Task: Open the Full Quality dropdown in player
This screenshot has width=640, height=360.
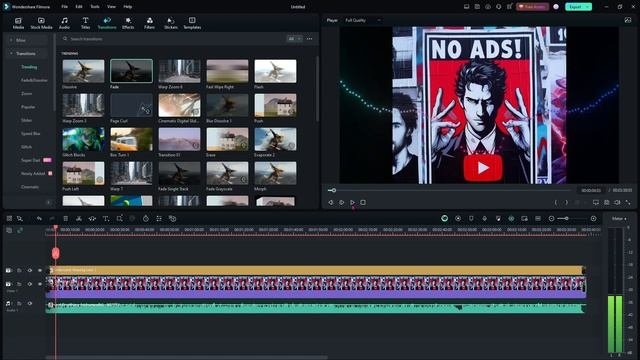Action: click(362, 20)
